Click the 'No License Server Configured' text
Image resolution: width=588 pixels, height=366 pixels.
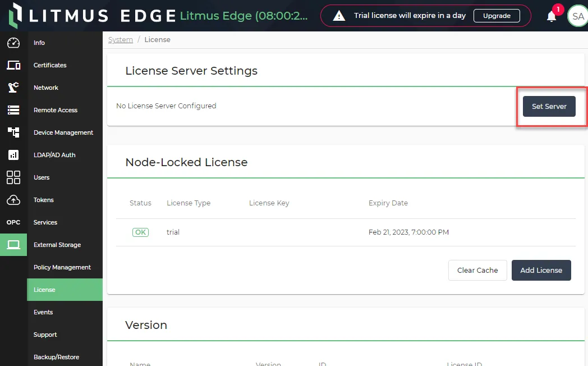pyautogui.click(x=166, y=106)
